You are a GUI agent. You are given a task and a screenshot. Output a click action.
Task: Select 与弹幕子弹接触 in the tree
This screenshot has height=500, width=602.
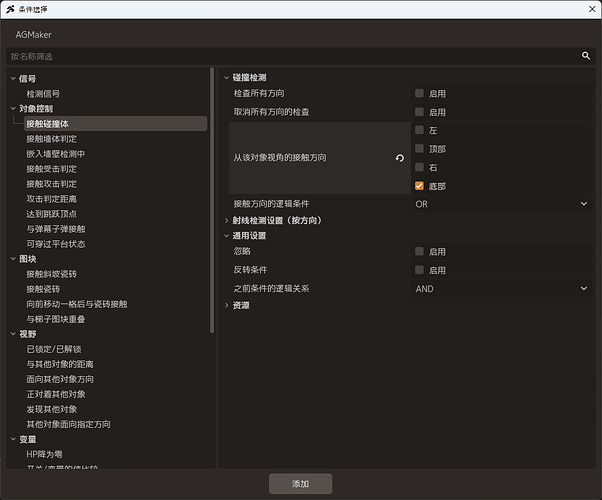(56, 229)
